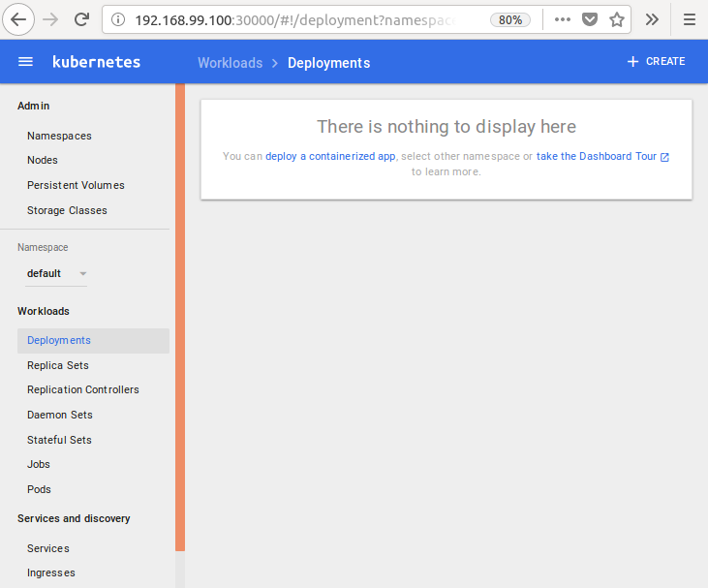Open Jobs in sidebar
Viewport: 708px width, 588px height.
tap(39, 464)
